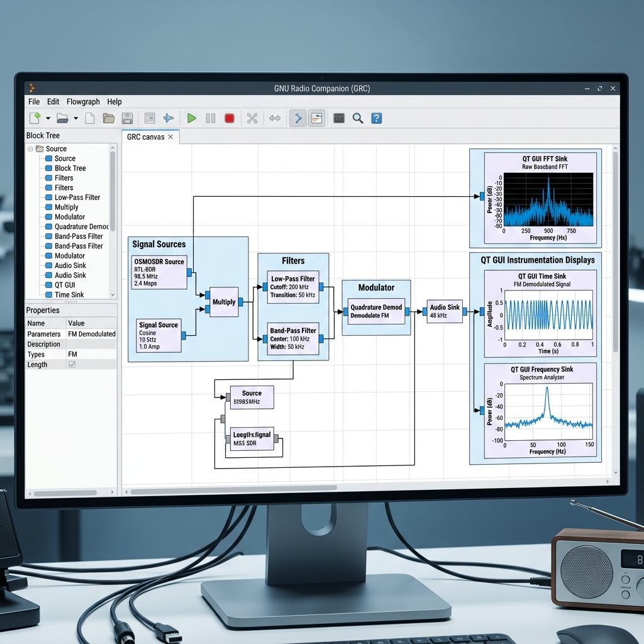Select the Low-Pass Filter block on canvas
Screen dimensions: 644x644
point(293,287)
